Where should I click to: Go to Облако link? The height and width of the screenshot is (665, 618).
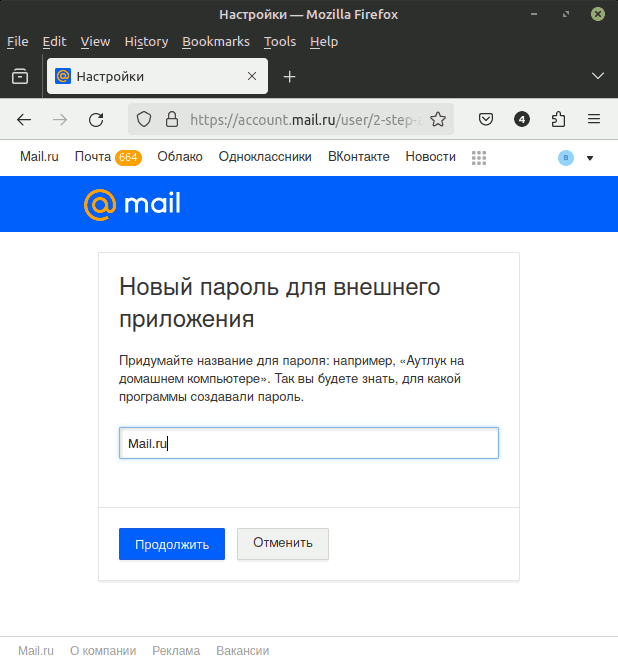click(180, 157)
